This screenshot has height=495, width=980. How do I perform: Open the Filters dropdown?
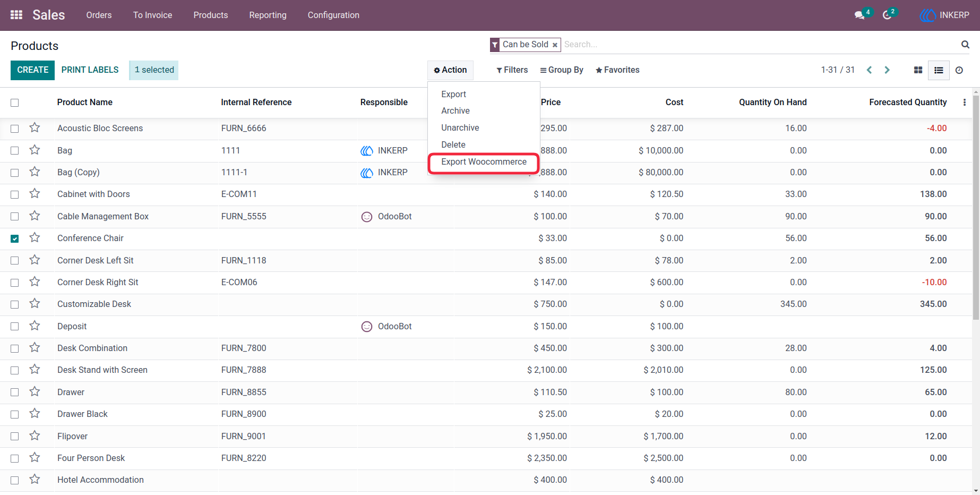tap(512, 70)
